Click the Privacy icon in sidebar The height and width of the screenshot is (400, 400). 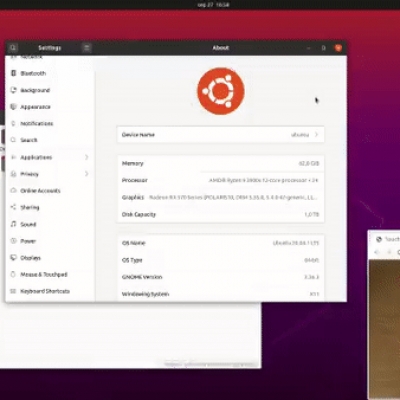click(13, 174)
